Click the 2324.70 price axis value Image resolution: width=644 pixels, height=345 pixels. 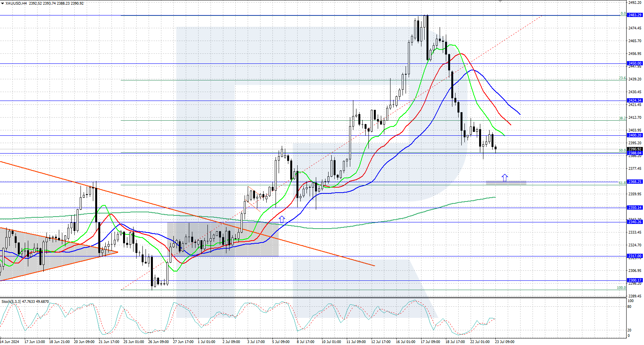tap(635, 245)
